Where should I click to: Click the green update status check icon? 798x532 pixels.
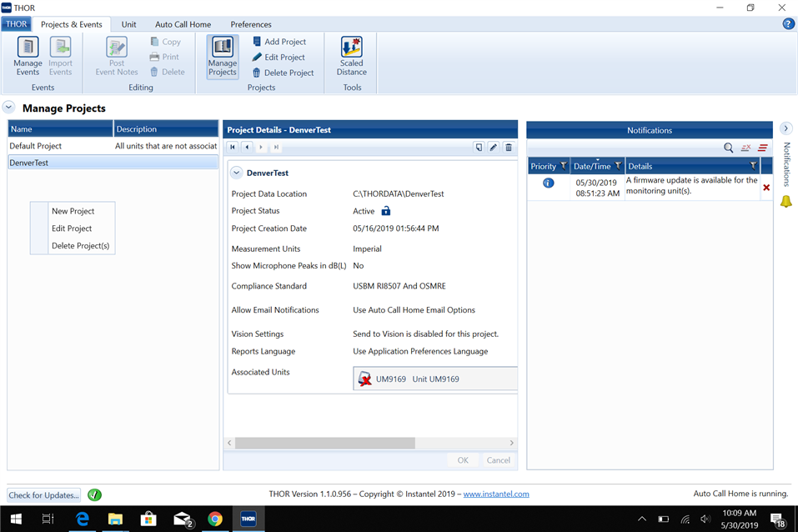tap(95, 494)
